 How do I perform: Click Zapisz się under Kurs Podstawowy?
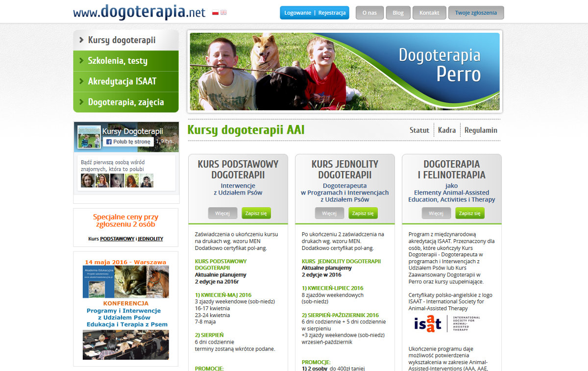pyautogui.click(x=256, y=213)
